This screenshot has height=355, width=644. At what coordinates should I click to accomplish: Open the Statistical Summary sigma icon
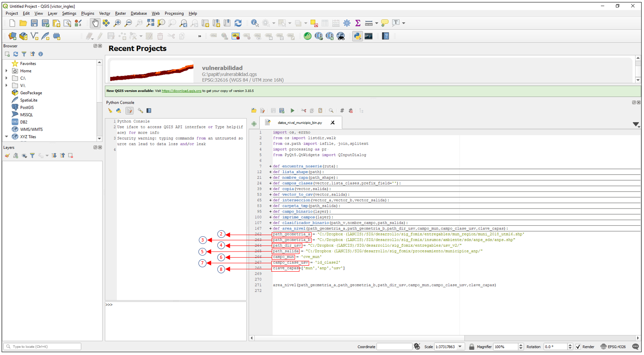pyautogui.click(x=357, y=23)
